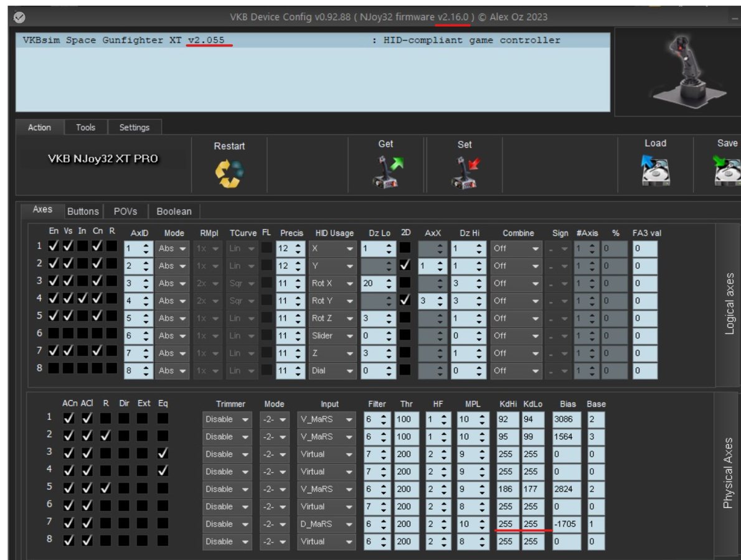
Task: Expand the Combine dropdown for logical axis 1
Action: coord(516,248)
